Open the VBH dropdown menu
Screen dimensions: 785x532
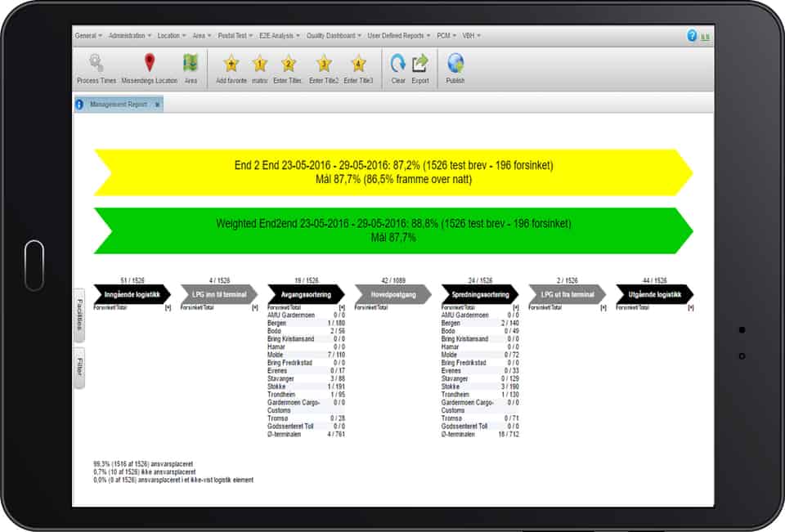[471, 35]
